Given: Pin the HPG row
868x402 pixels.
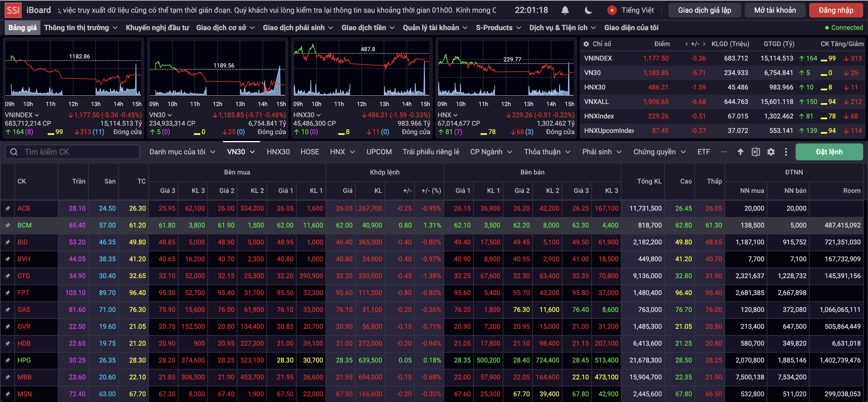Looking at the screenshot, I should pyautogui.click(x=8, y=360).
